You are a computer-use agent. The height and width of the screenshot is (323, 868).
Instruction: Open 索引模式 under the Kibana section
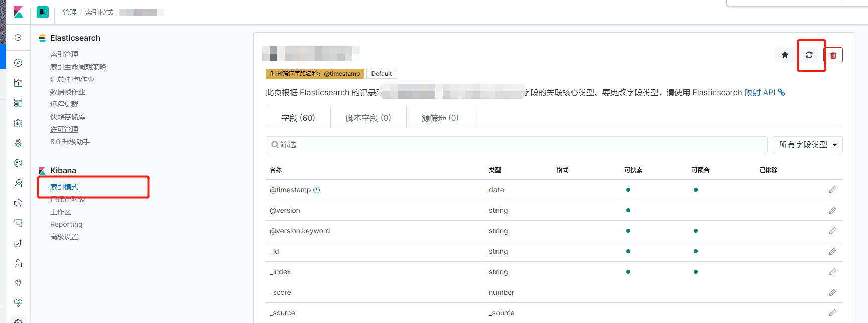click(x=64, y=187)
